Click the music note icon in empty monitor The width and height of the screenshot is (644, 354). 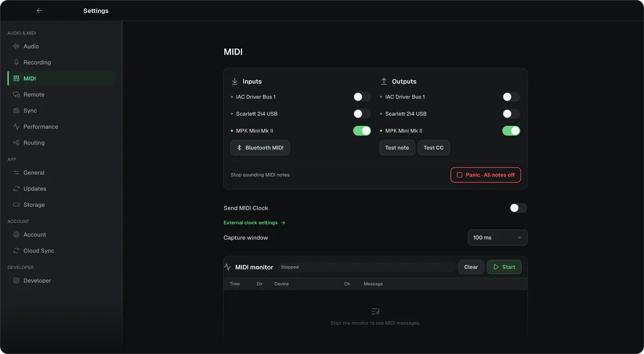point(375,312)
